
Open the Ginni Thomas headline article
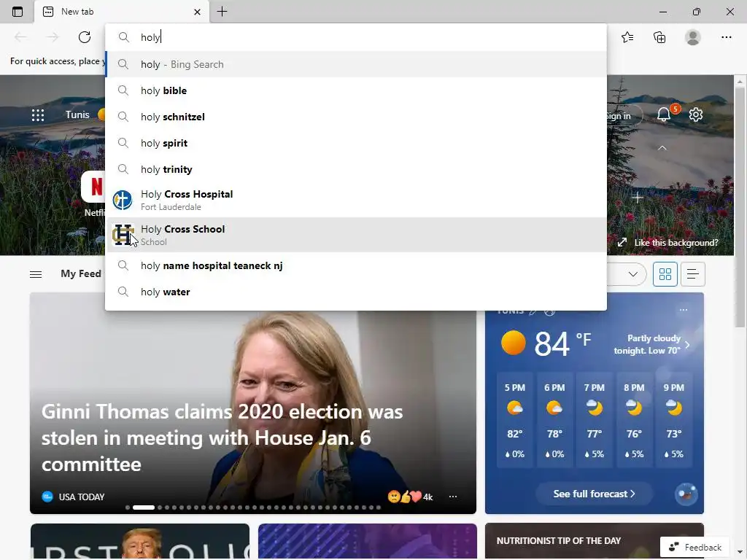222,437
